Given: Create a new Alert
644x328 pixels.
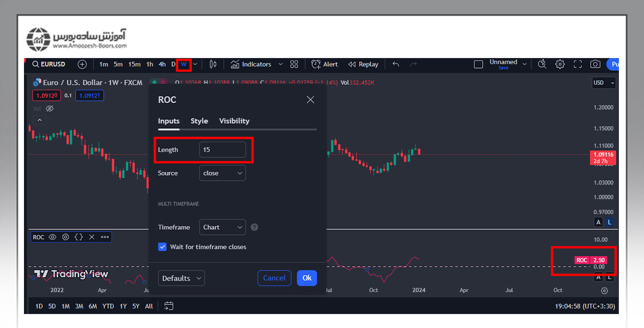Looking at the screenshot, I should [325, 64].
